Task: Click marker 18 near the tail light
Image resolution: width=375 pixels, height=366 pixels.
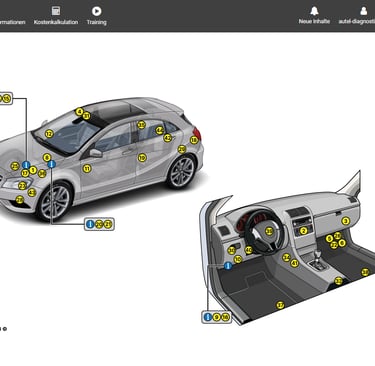Action: point(194,140)
